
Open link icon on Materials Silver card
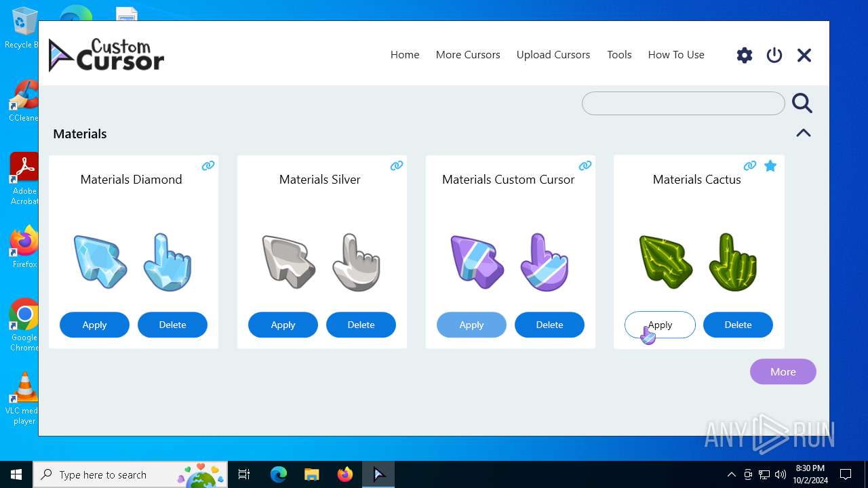pyautogui.click(x=397, y=166)
